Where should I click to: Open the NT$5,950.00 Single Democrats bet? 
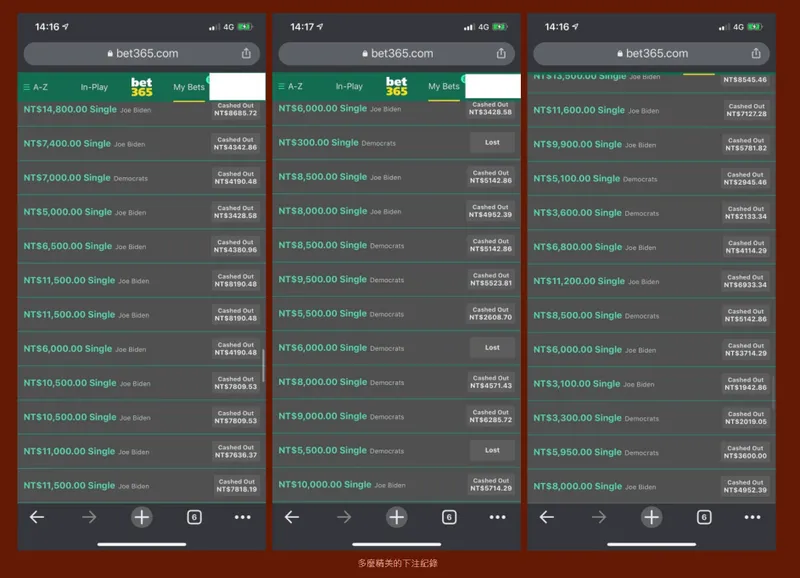tap(652, 452)
